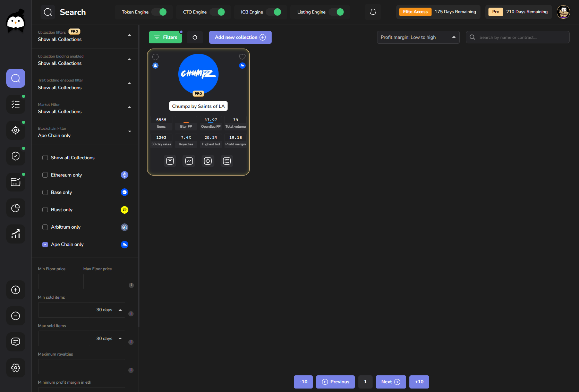Check the Blast only checkbox
Screen dimensions: 579x392
coord(45,210)
